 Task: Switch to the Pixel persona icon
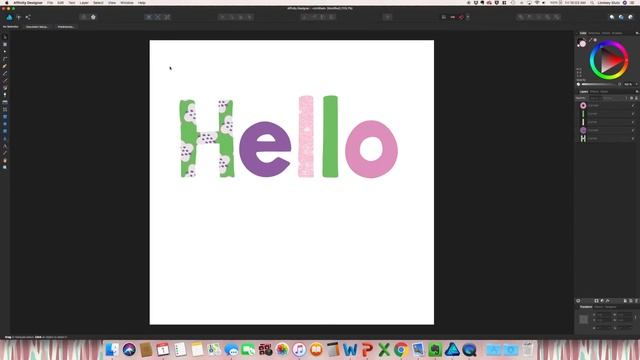tap(19, 17)
